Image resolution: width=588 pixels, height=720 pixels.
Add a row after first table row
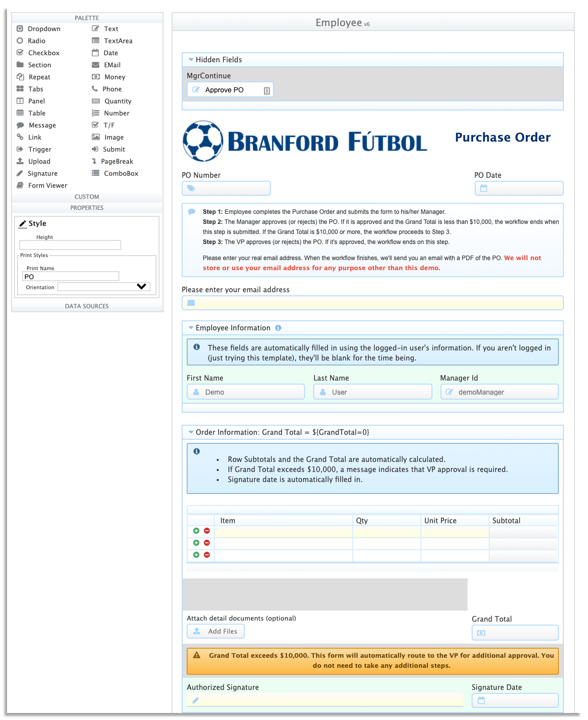(196, 531)
